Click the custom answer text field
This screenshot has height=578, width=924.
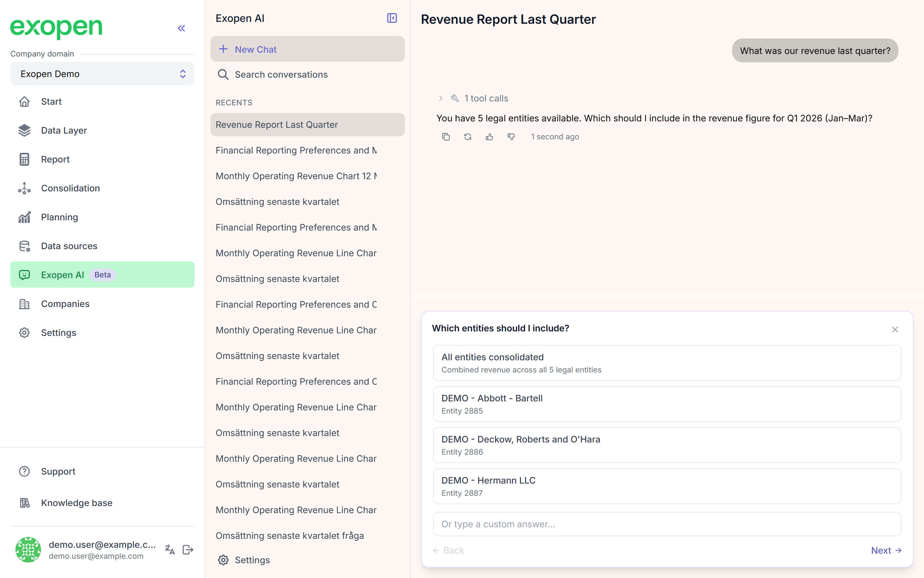click(667, 524)
